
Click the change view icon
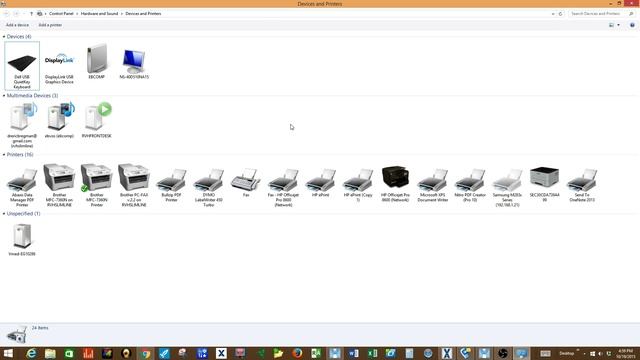611,25
